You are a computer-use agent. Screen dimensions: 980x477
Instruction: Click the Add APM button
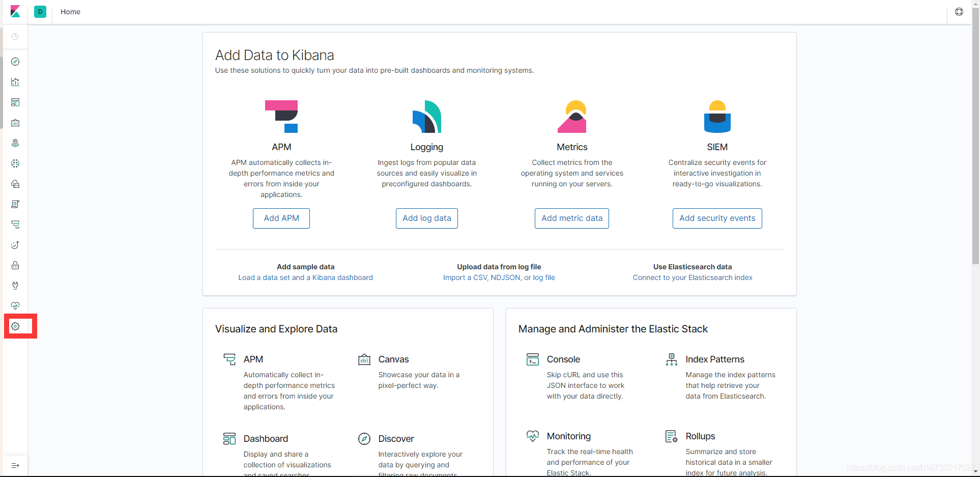(281, 218)
